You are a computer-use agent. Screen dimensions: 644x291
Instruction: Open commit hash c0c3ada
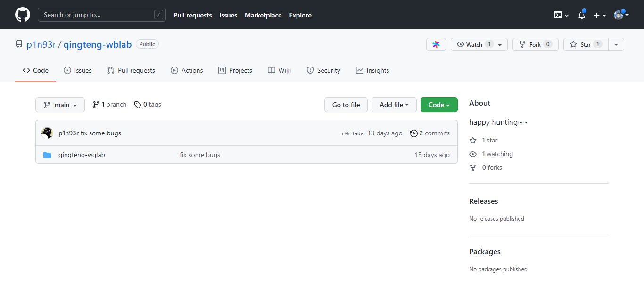coord(353,133)
